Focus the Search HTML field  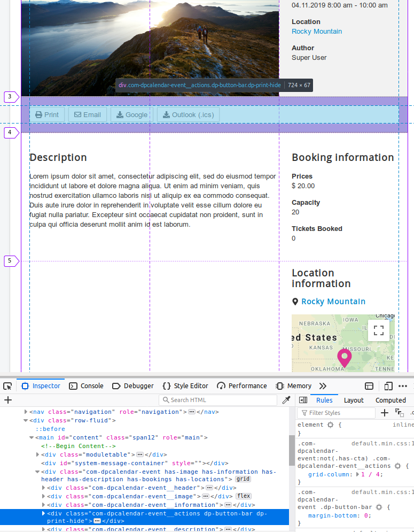[219, 400]
